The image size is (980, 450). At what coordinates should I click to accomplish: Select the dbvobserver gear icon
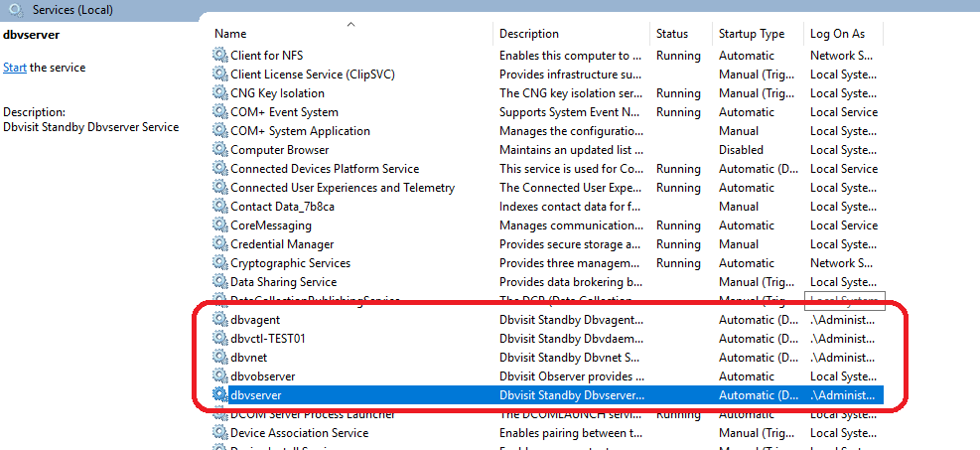coord(220,376)
